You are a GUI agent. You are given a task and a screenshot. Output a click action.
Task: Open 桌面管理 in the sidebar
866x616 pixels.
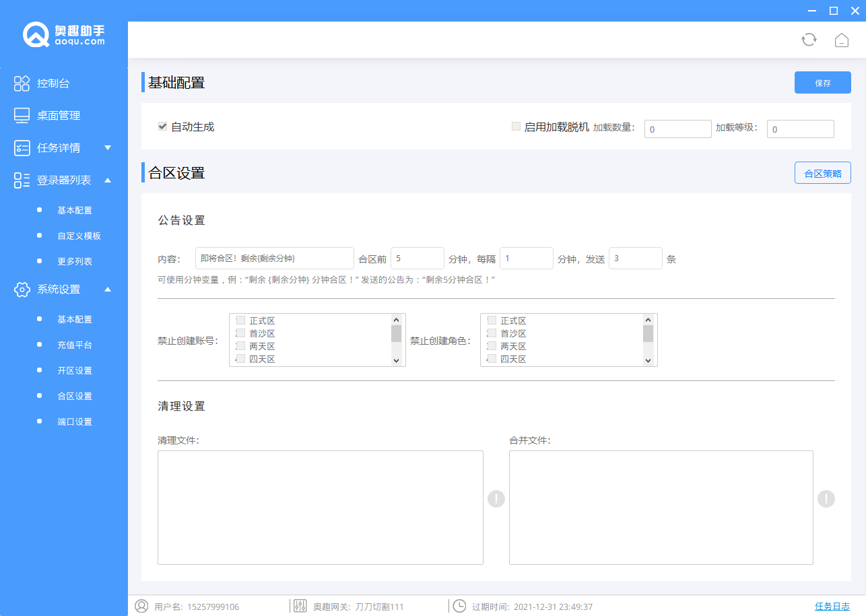[59, 116]
